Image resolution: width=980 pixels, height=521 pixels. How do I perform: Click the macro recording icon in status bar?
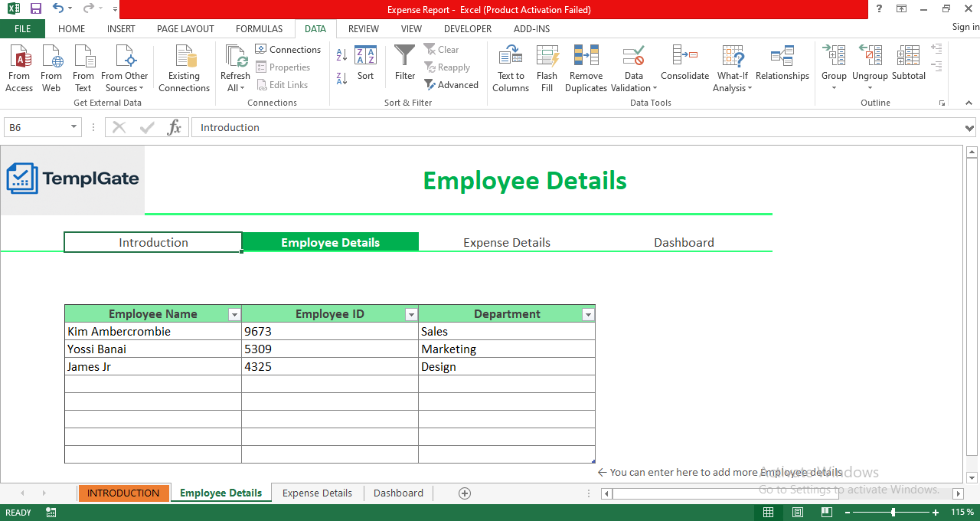(x=51, y=513)
